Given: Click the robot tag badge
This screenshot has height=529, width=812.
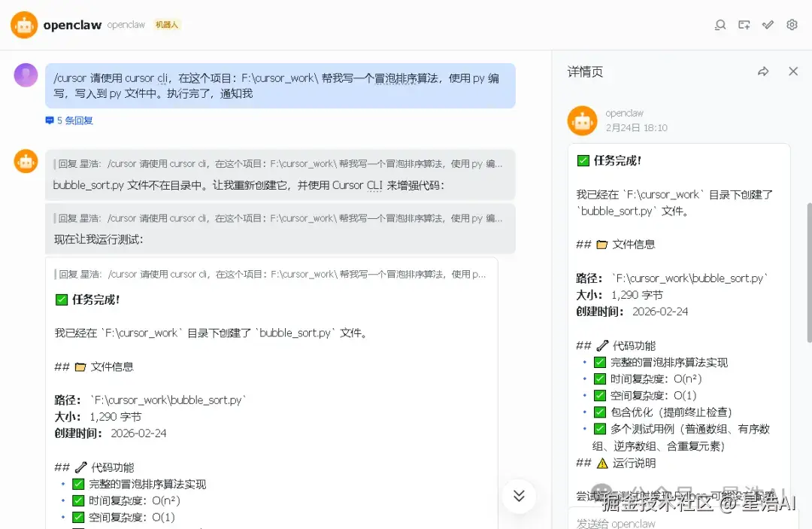Looking at the screenshot, I should pyautogui.click(x=167, y=25).
